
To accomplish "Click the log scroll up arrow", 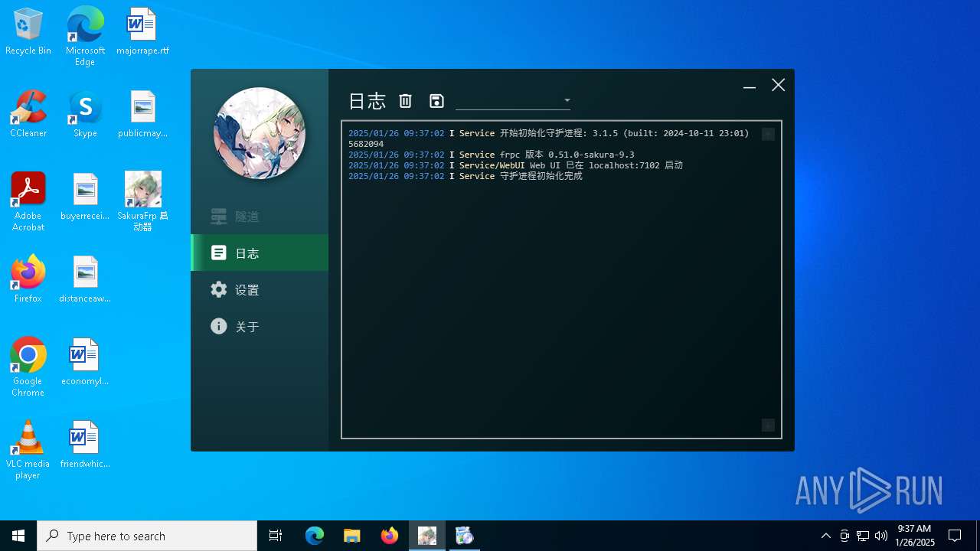I will tap(768, 134).
